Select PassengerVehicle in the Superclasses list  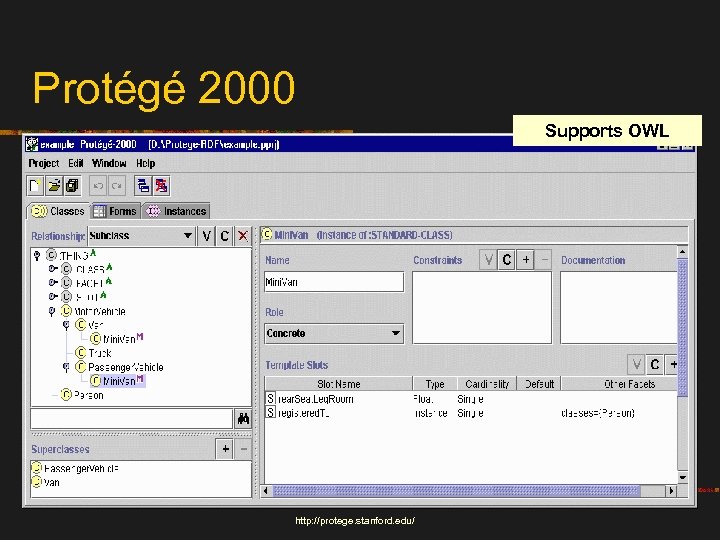[76, 468]
